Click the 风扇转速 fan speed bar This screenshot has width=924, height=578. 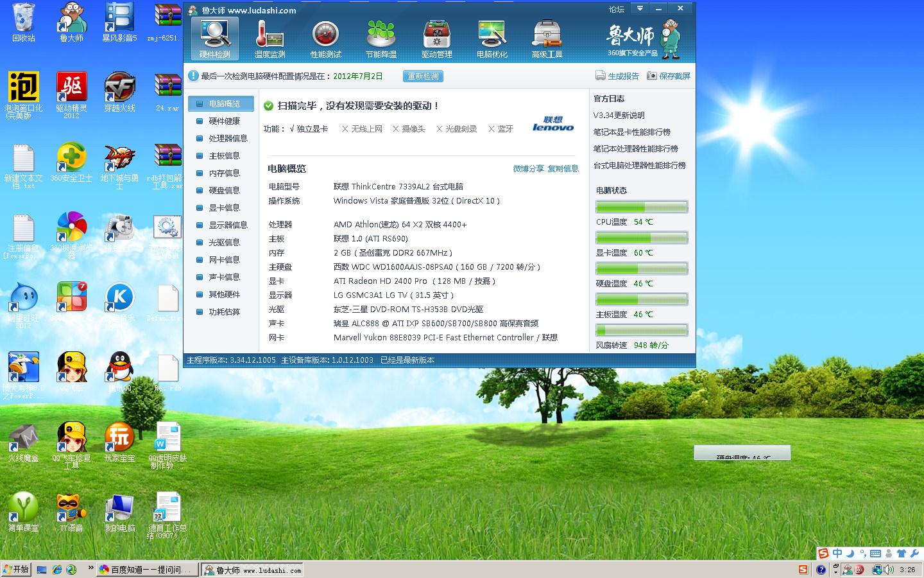point(642,330)
